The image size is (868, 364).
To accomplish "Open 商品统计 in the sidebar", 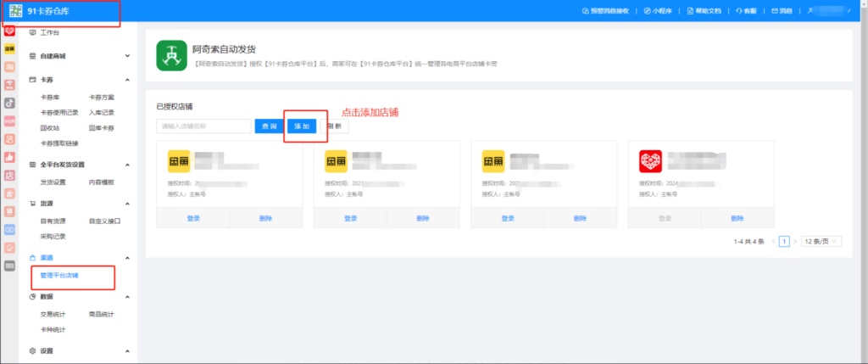I will (x=102, y=314).
